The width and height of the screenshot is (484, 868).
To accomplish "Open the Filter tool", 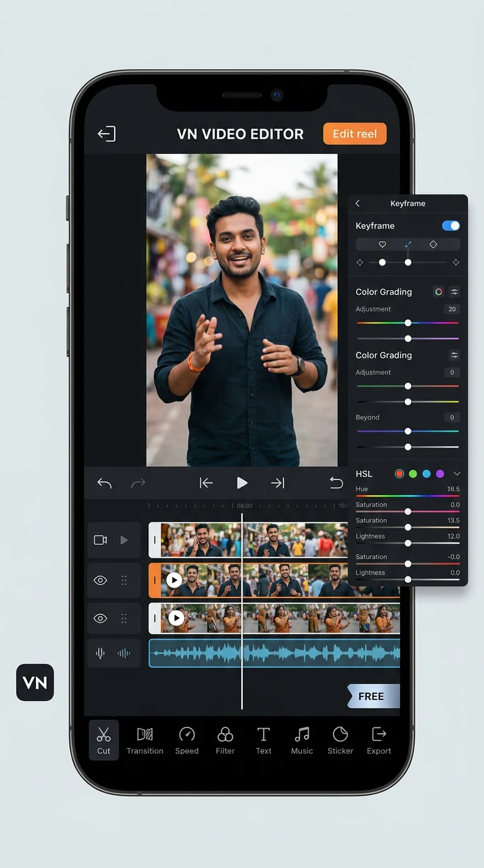I will tap(225, 740).
